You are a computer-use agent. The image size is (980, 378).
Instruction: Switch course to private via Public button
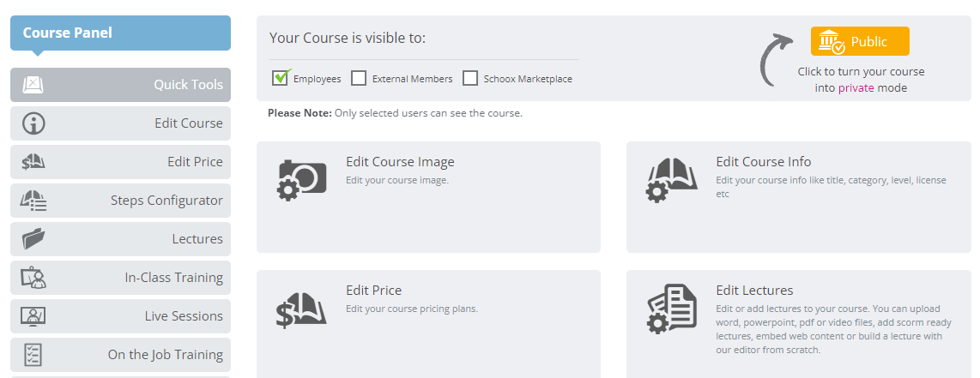point(860,41)
